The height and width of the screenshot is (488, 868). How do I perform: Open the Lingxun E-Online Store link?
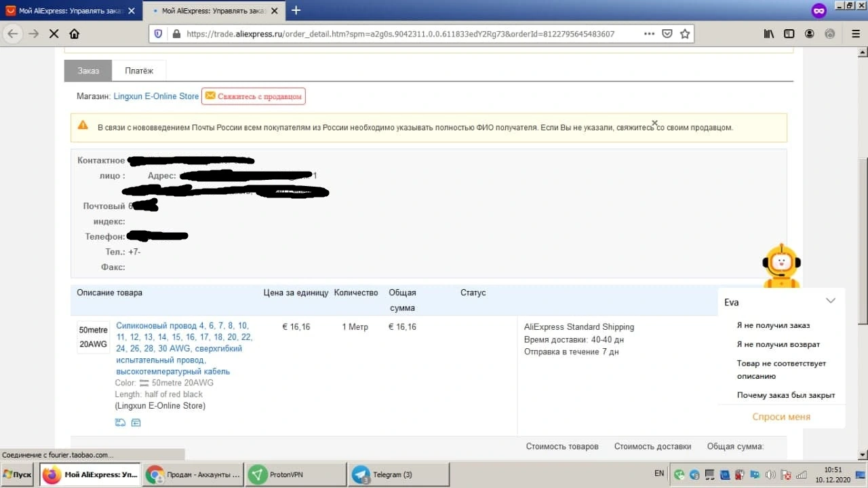(x=156, y=96)
